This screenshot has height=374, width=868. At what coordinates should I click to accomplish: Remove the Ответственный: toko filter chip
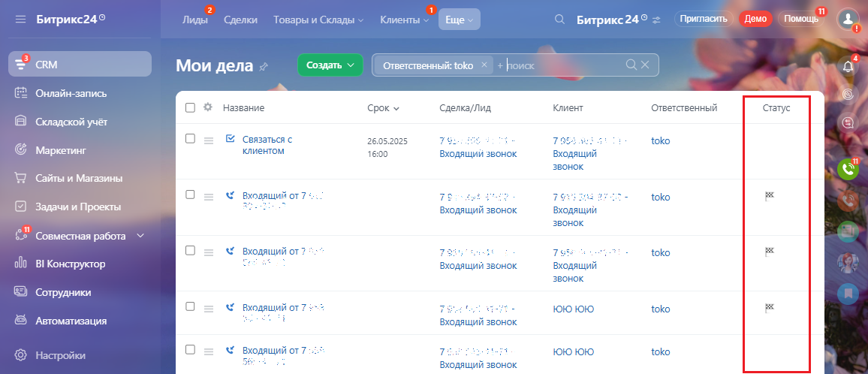[484, 65]
